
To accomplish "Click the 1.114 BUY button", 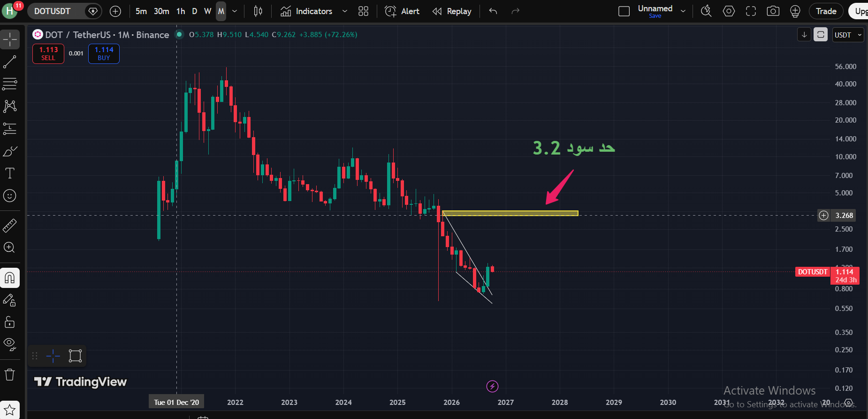I will (x=104, y=54).
